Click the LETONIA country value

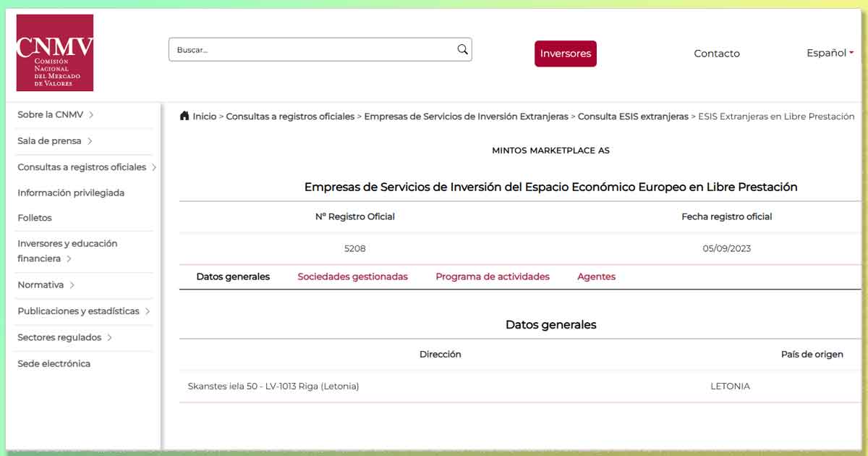point(731,386)
